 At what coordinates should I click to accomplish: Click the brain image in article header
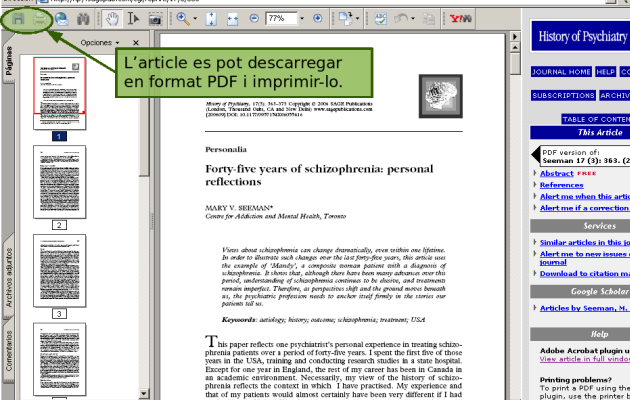tap(441, 96)
